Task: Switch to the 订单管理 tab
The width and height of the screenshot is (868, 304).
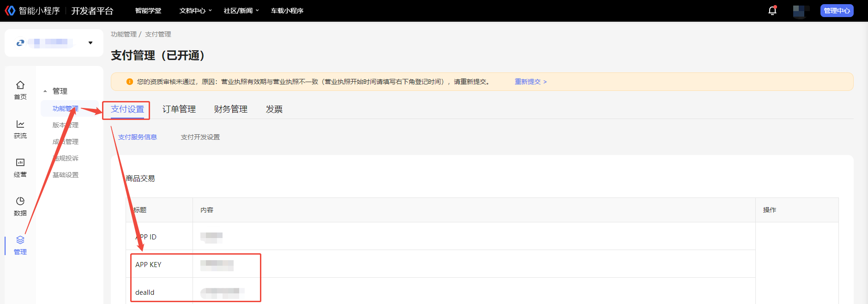Action: tap(179, 109)
